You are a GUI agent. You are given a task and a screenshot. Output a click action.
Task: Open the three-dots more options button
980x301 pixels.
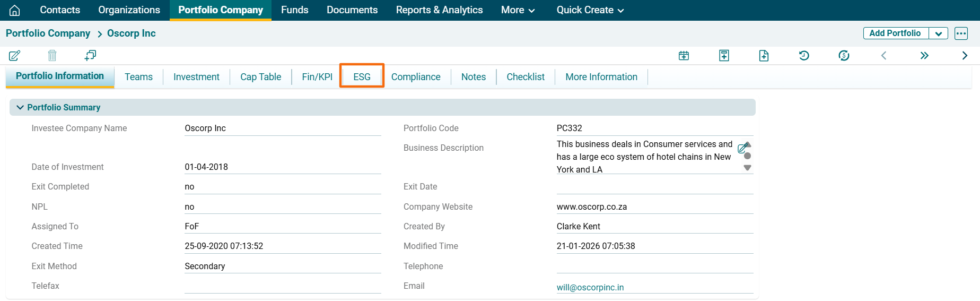(961, 33)
